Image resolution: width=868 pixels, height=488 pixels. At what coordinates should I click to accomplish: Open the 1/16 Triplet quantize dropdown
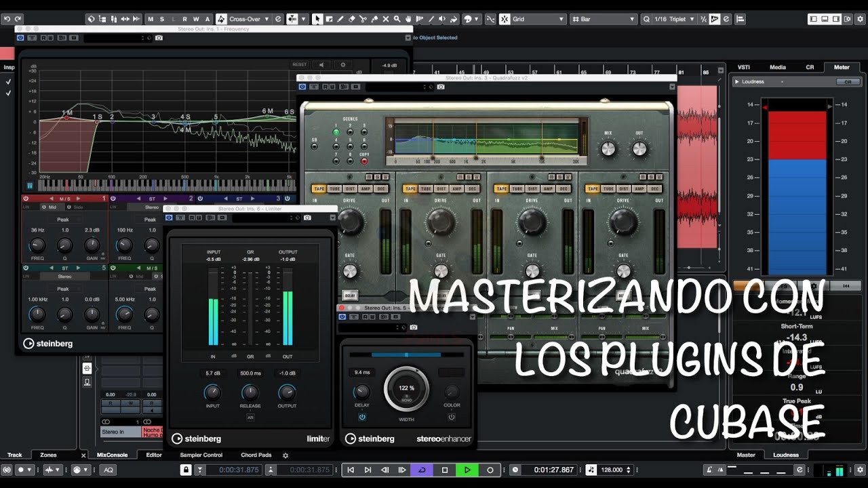pyautogui.click(x=674, y=19)
